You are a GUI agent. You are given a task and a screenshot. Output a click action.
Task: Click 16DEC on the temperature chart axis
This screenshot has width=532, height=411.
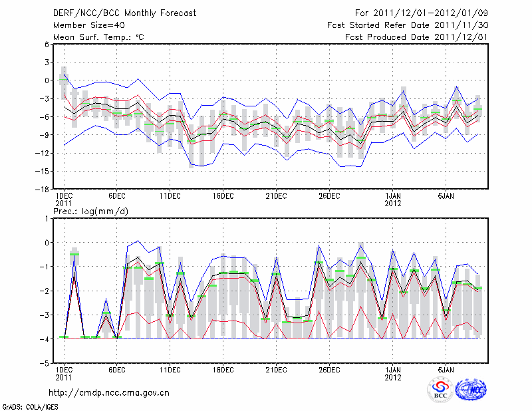pos(223,197)
